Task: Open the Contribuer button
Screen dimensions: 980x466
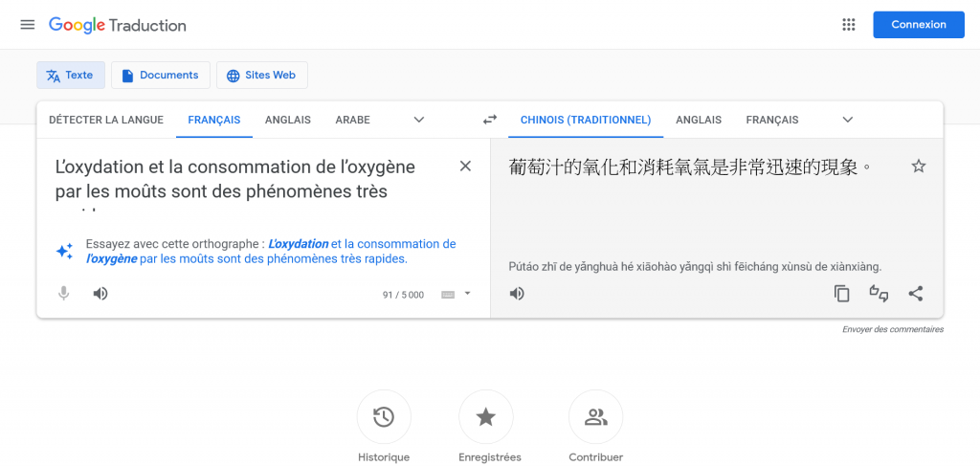Action: 595,416
